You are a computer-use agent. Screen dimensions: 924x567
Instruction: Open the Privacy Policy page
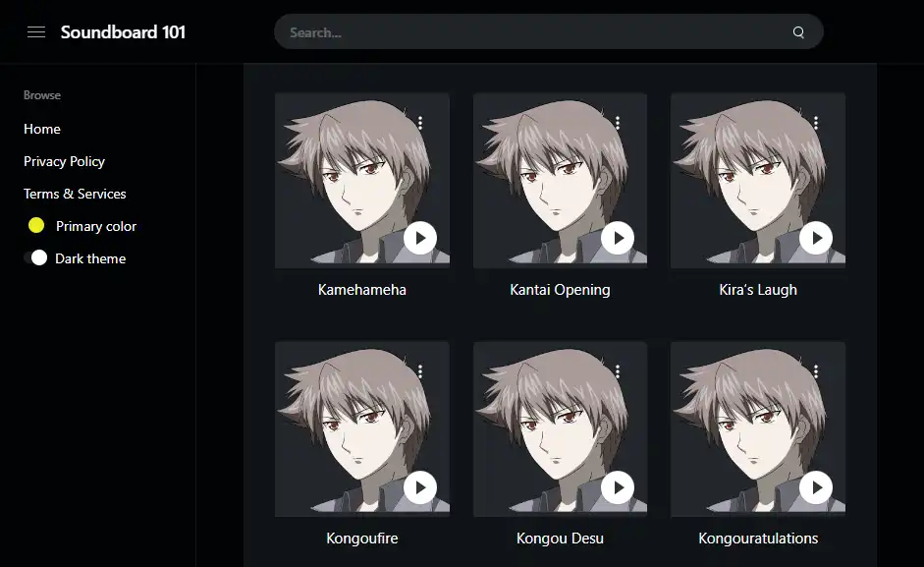pos(64,161)
